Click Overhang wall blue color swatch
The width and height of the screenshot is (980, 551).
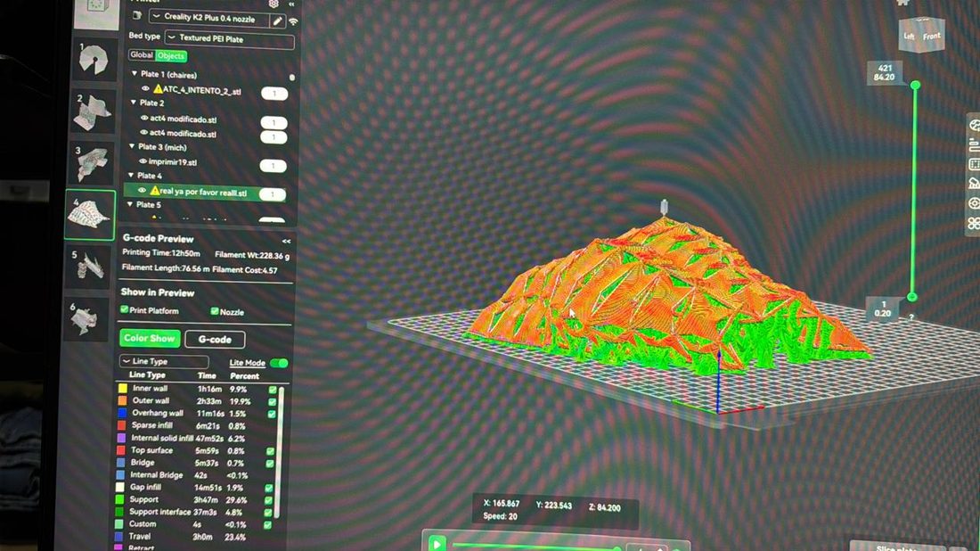pyautogui.click(x=123, y=413)
